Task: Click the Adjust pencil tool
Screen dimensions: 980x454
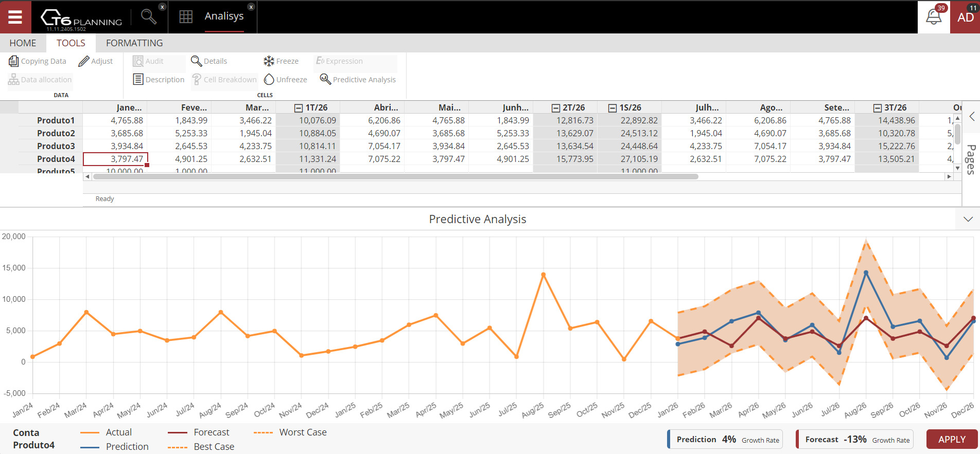Action: 96,61
